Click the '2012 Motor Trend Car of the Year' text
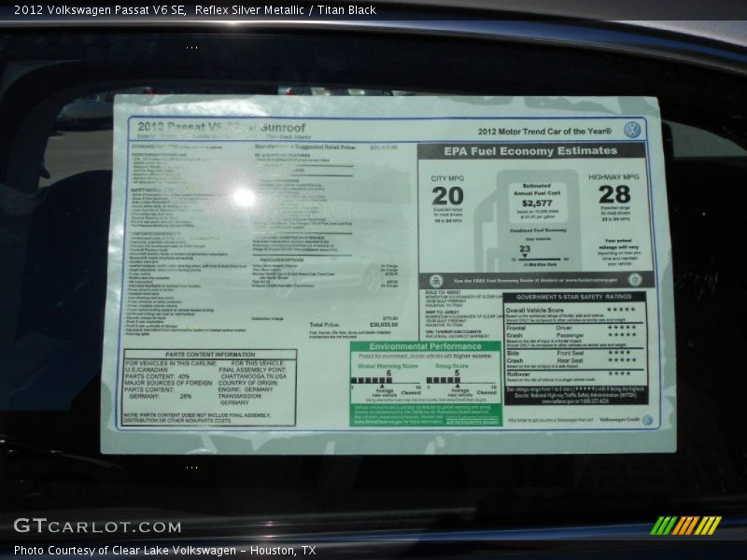Screen dimensions: 747x560 coord(544,132)
